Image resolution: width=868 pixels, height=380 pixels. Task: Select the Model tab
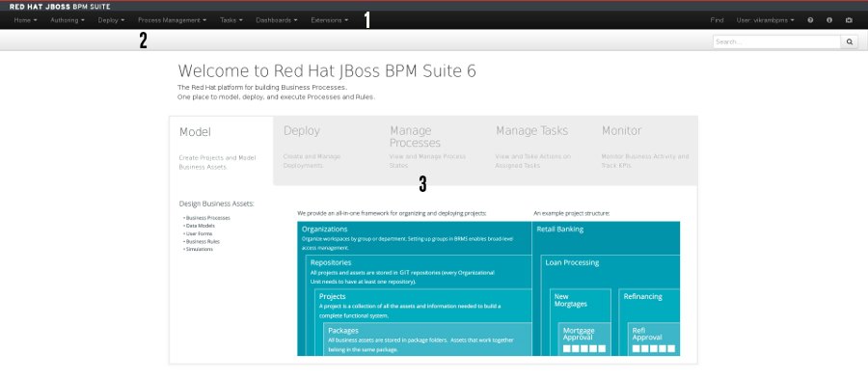[221, 150]
